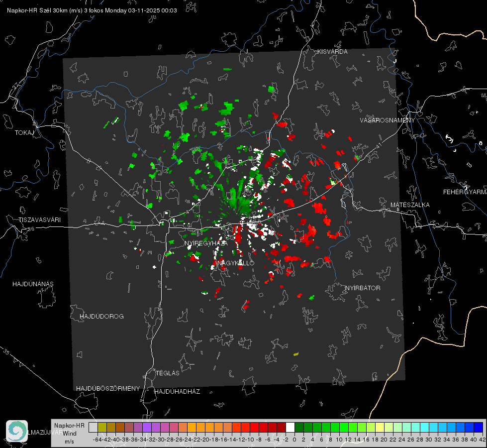The height and width of the screenshot is (448, 487).
Task: Select the NYÍREGYHÁZA city label
Action: pos(206,243)
